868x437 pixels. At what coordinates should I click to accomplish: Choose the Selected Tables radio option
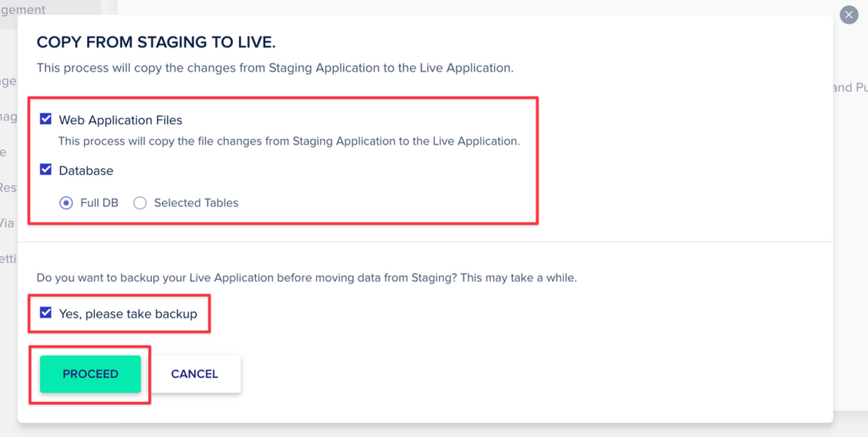pos(140,203)
